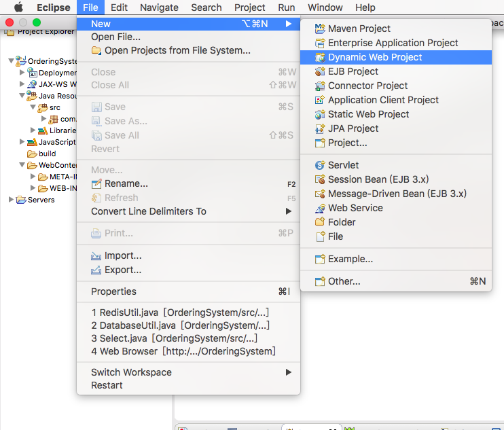Open the Edit menu

click(x=119, y=7)
